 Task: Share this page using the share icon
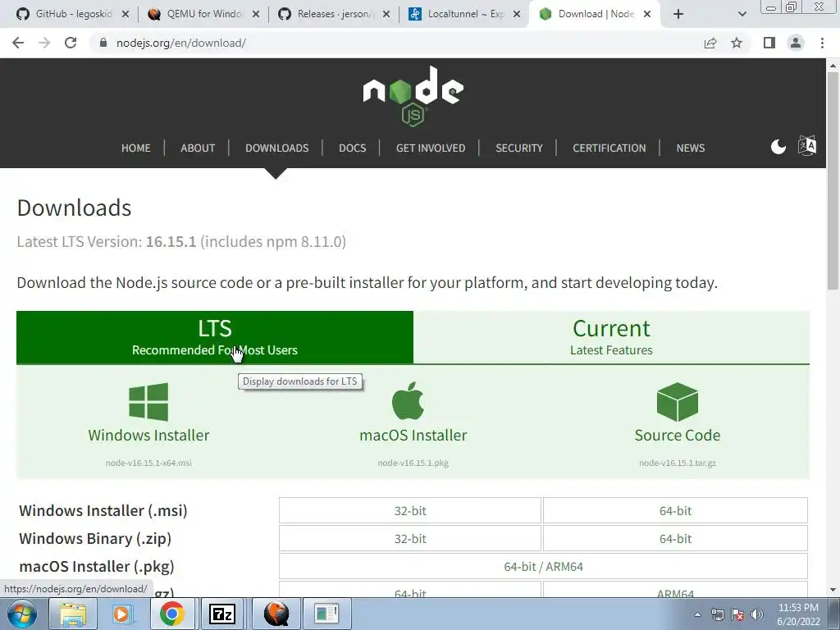tap(710, 43)
